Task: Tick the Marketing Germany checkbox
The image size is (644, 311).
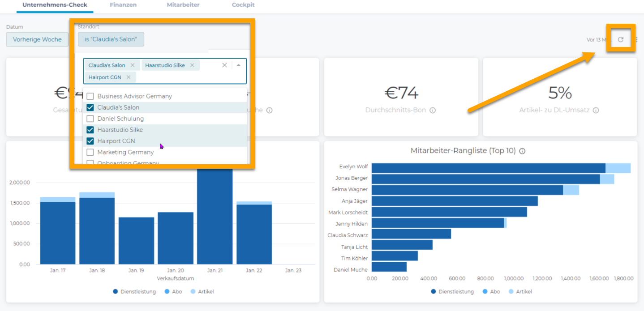Action: tap(90, 152)
